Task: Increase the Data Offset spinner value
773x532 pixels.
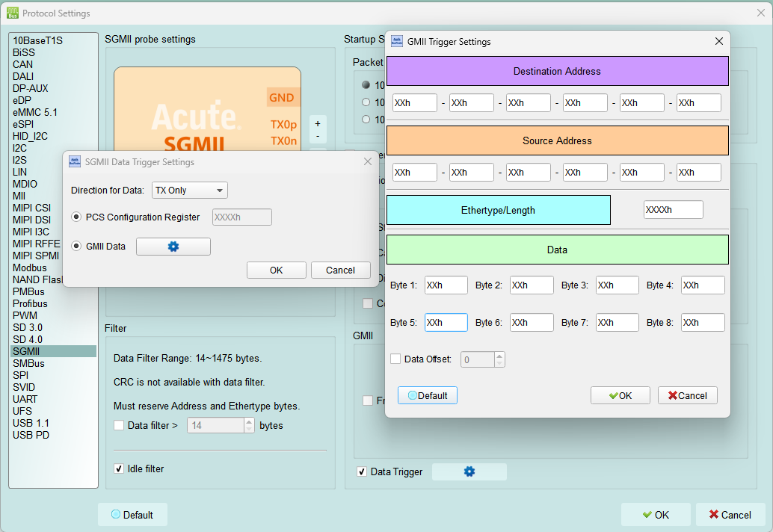Action: [x=499, y=355]
